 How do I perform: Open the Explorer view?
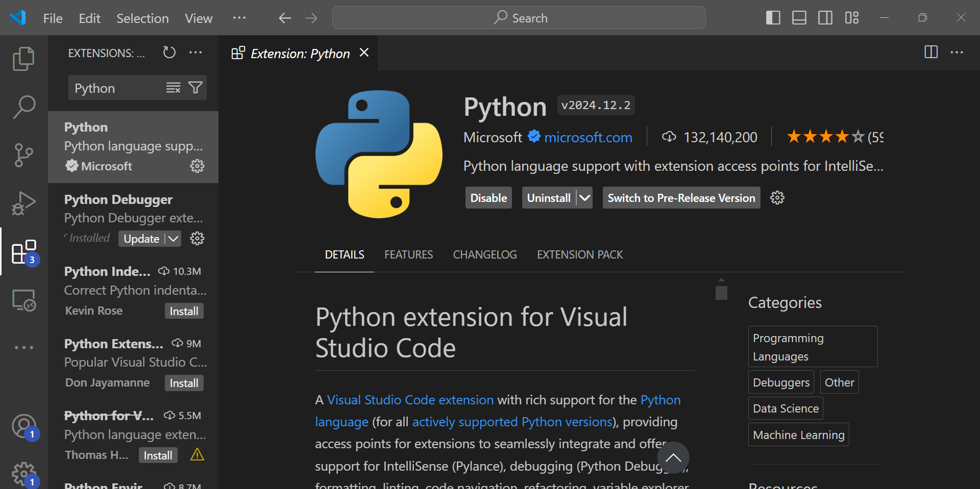(x=23, y=59)
